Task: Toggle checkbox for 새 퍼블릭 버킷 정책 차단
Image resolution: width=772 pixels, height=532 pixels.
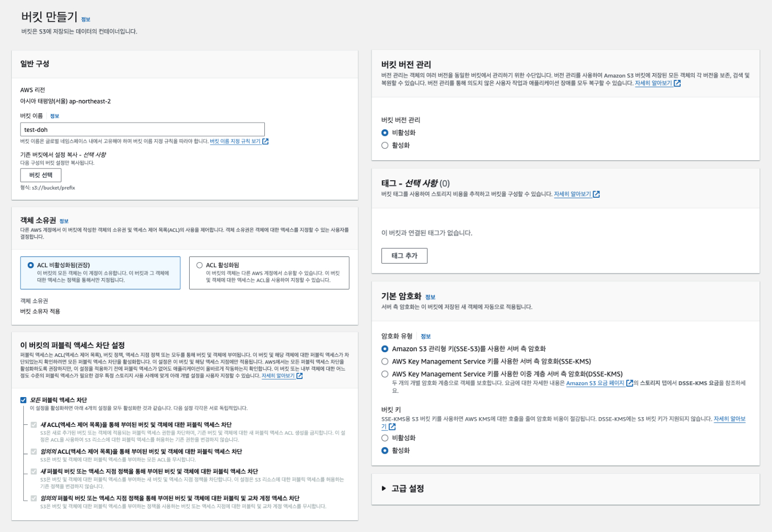Action: (34, 471)
